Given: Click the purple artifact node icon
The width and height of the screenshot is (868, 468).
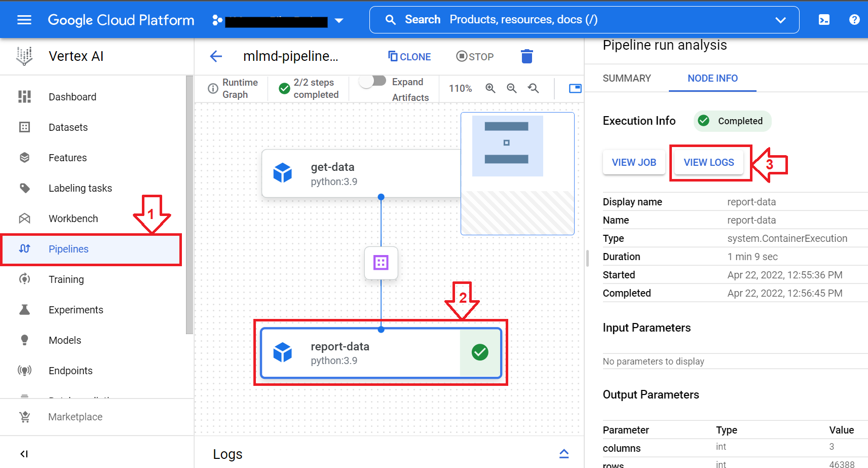Looking at the screenshot, I should (381, 263).
